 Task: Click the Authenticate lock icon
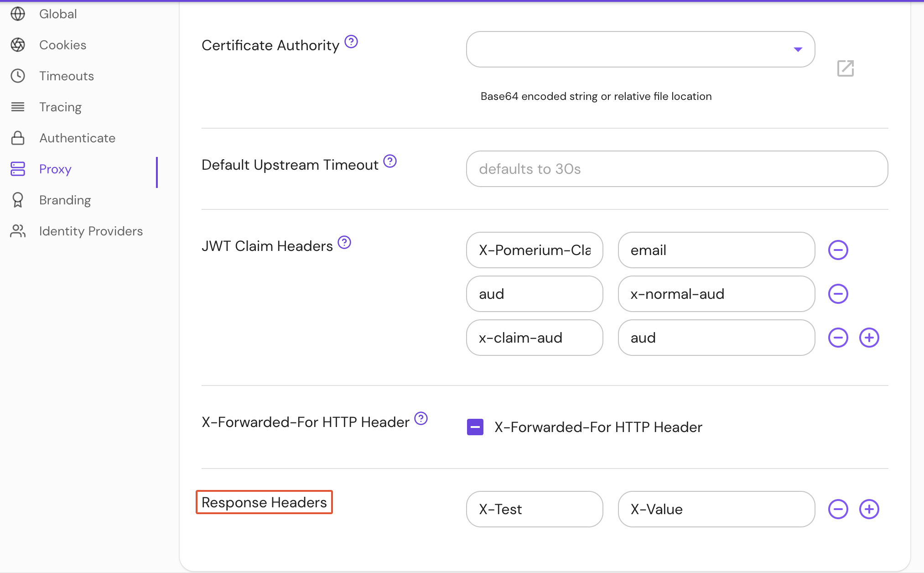coord(18,138)
